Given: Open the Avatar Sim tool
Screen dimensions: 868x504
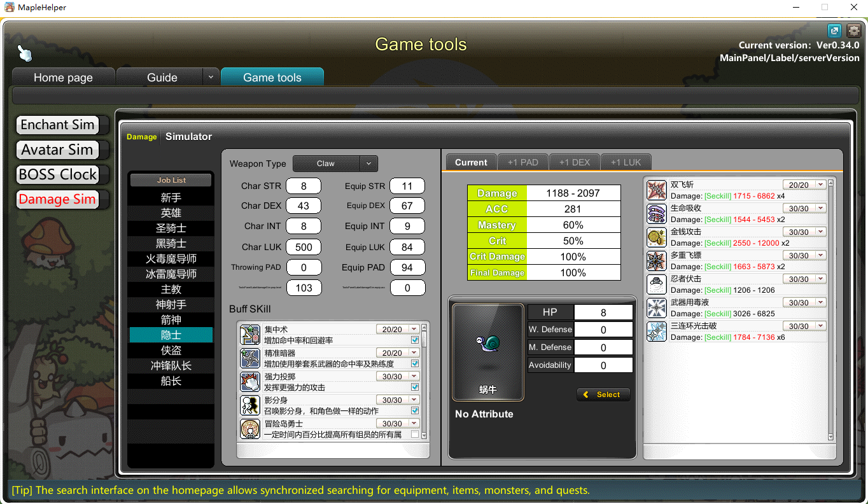Looking at the screenshot, I should [58, 150].
